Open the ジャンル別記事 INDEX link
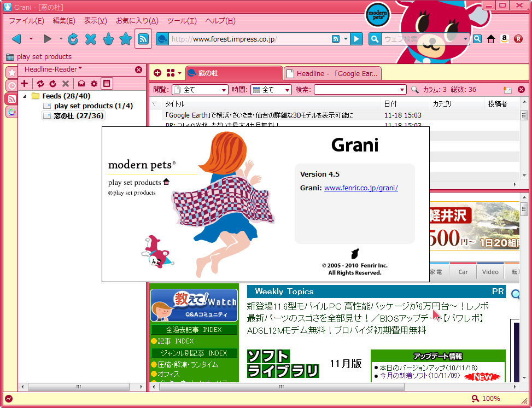 (194, 353)
